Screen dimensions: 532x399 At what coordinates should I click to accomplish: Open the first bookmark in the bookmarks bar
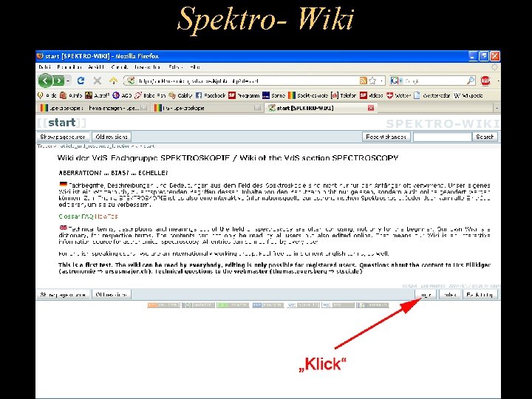tap(47, 95)
